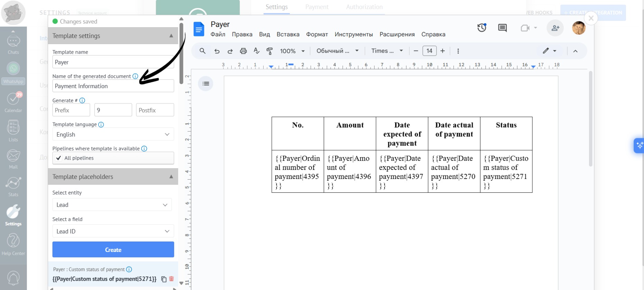Open the Select entity Lead dropdown
The image size is (644, 290).
point(112,205)
